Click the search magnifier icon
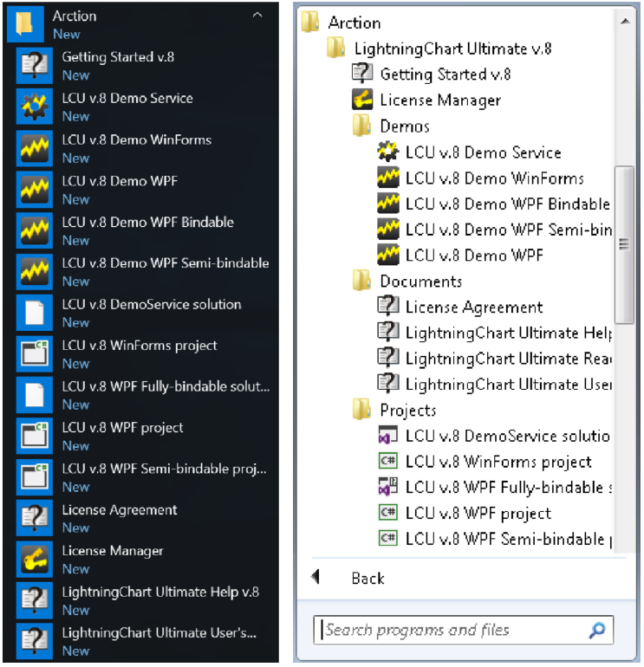Viewport: 644px width, 667px height. point(597,630)
